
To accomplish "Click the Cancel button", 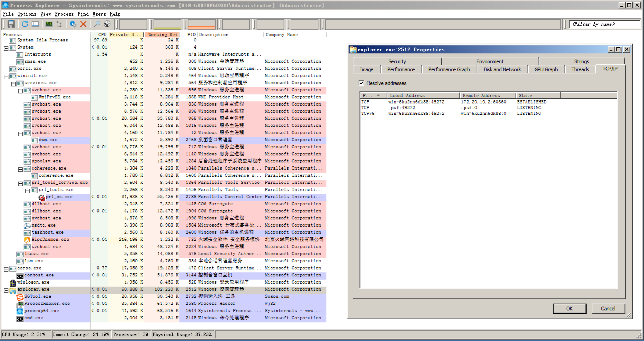I will (608, 308).
